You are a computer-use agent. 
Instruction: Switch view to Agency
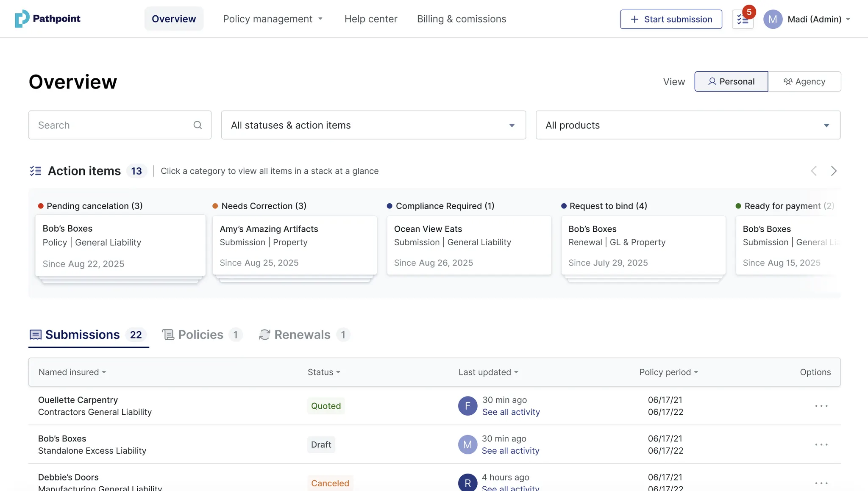(804, 81)
